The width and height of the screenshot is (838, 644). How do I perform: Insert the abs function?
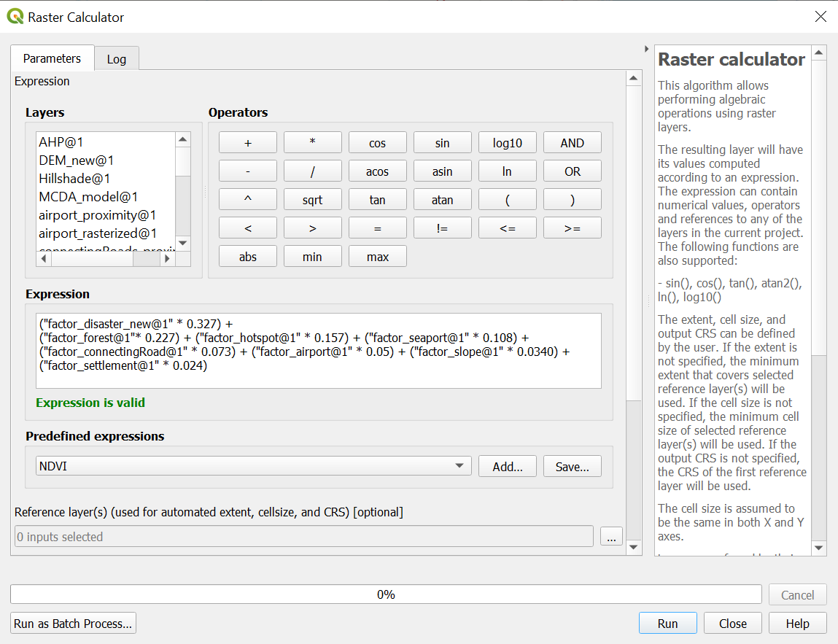tap(248, 257)
